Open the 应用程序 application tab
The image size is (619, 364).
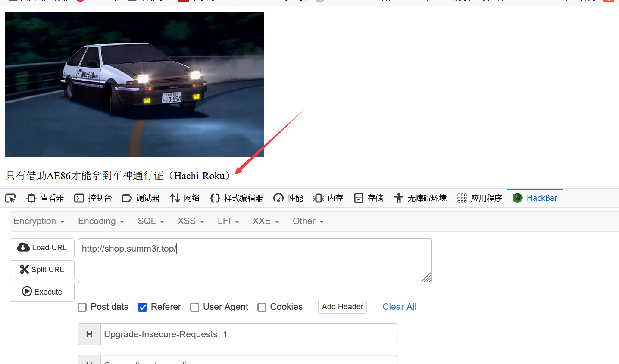[480, 198]
